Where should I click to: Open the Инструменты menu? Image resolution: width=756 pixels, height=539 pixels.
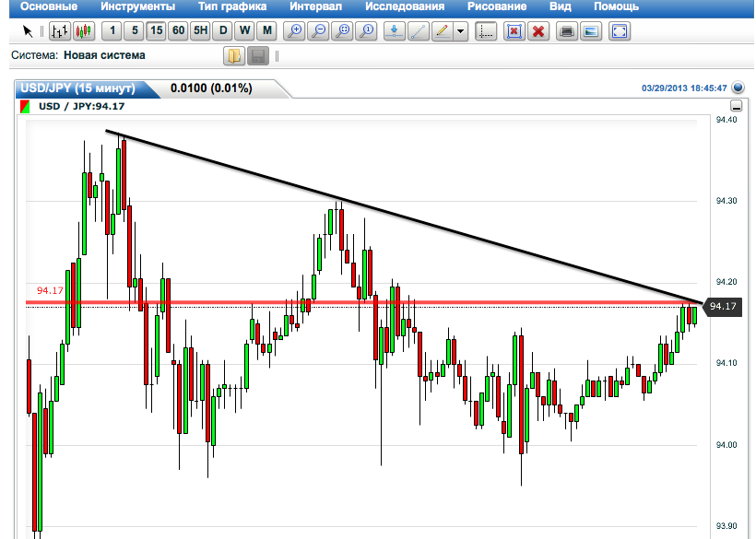tap(138, 6)
